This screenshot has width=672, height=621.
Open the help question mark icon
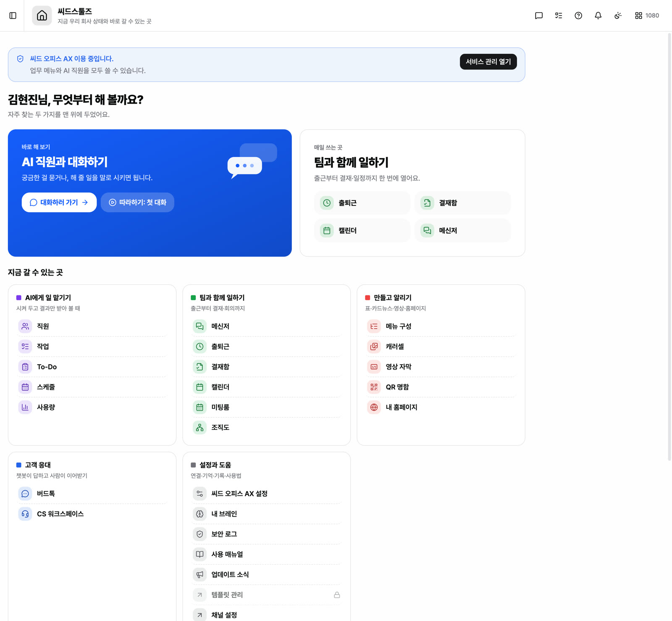(578, 16)
